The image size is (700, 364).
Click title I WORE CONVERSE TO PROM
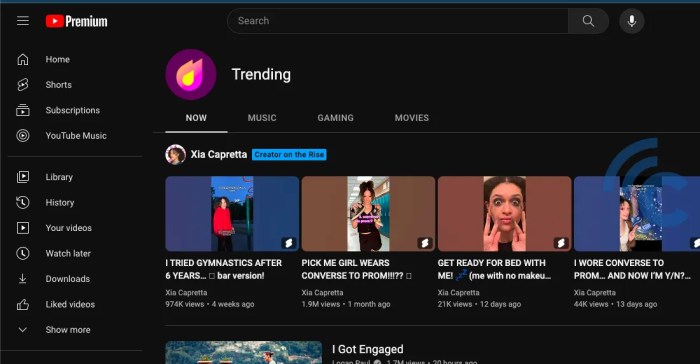632,269
